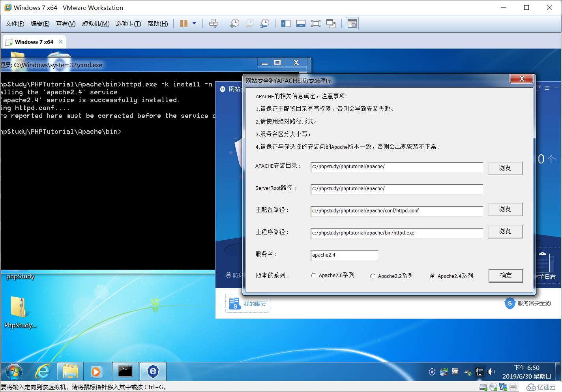Confirm the installer with 确定
Viewport: 562px width, 392px height.
coord(506,275)
